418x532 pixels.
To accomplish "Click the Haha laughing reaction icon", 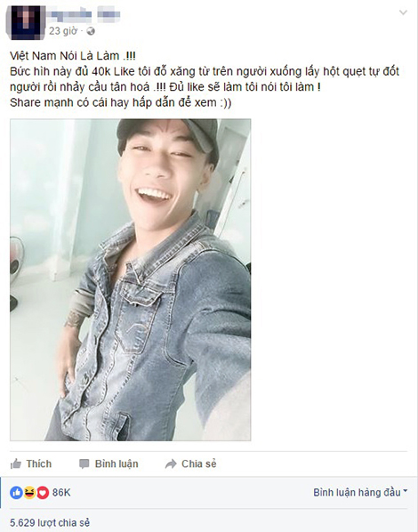I will [x=29, y=492].
